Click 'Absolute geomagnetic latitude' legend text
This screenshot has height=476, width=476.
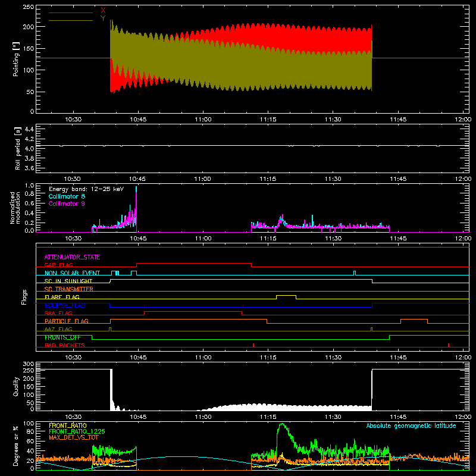(x=411, y=425)
